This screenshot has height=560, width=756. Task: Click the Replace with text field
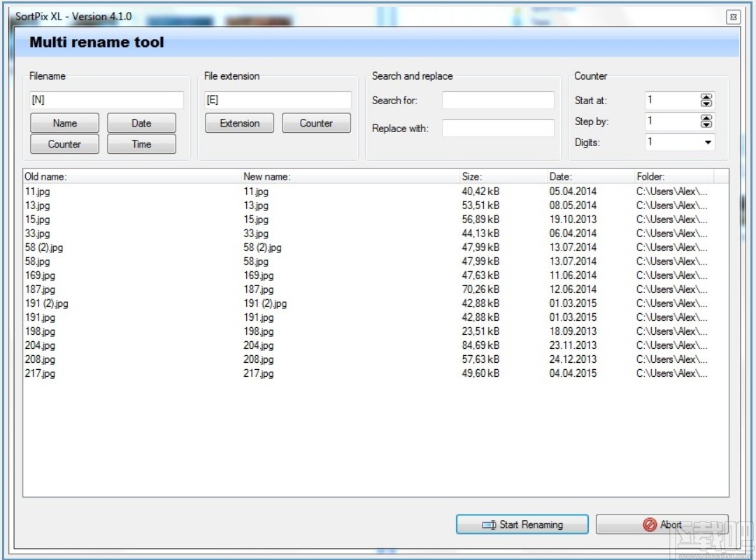(498, 128)
